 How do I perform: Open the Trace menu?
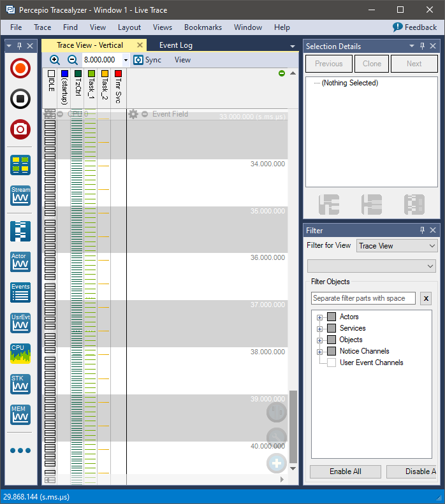(43, 27)
